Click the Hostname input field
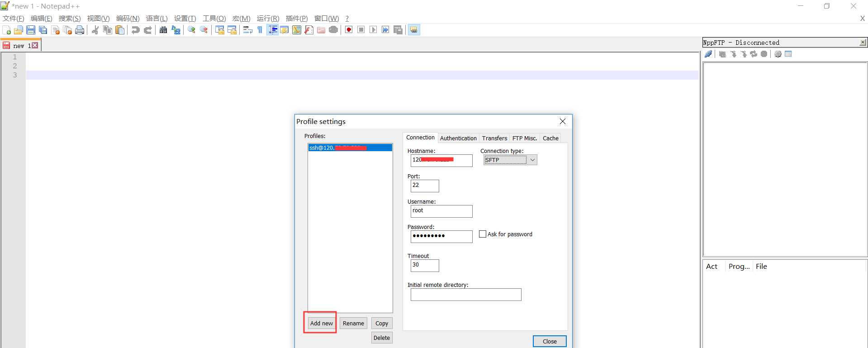This screenshot has width=868, height=348. [x=441, y=160]
